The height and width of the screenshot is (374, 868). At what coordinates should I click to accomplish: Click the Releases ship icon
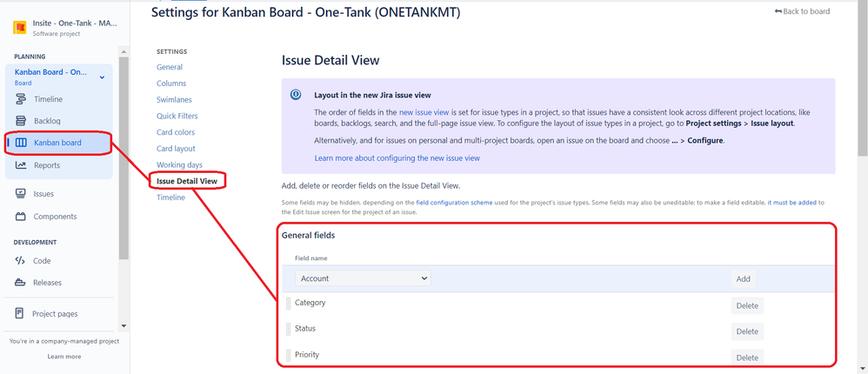pos(21,283)
